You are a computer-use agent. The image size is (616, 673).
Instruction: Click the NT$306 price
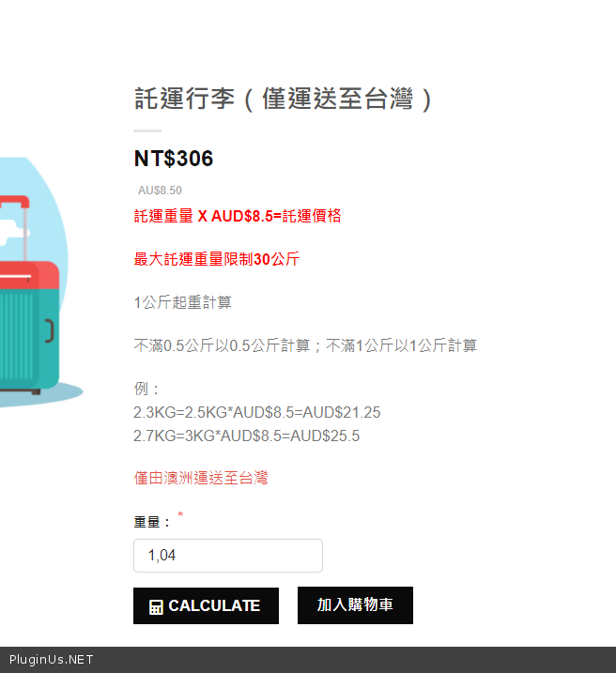(x=174, y=159)
